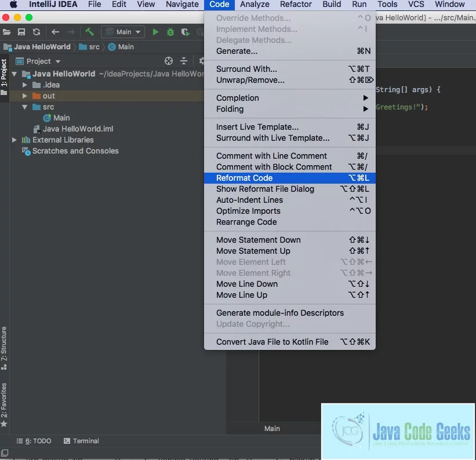Open the Window menu
Screen dimensions: 476x460
(449, 4)
